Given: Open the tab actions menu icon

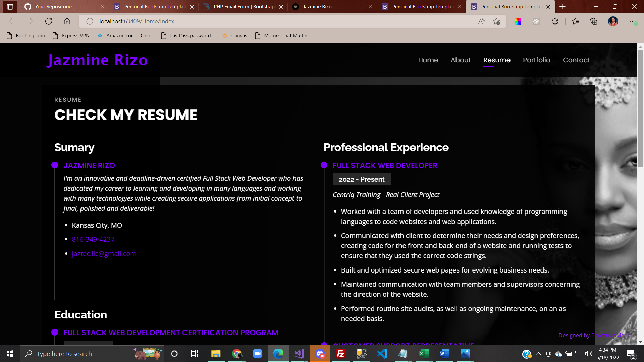Looking at the screenshot, I should click(x=10, y=7).
